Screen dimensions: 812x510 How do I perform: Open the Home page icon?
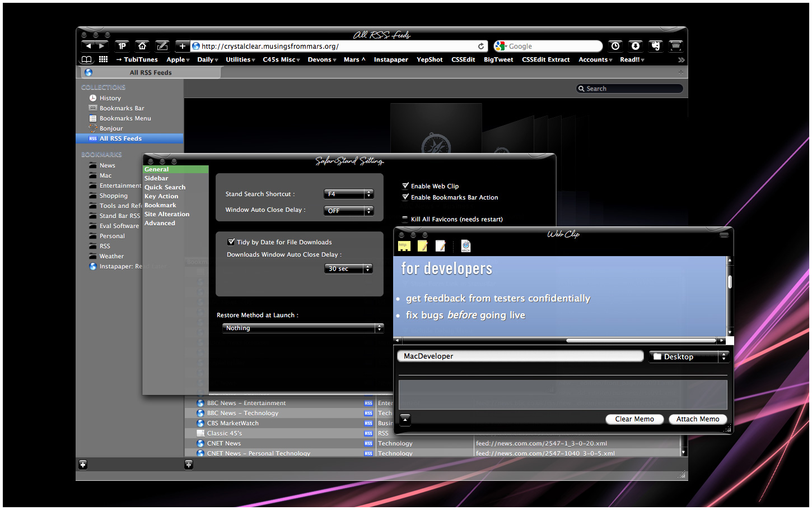142,46
